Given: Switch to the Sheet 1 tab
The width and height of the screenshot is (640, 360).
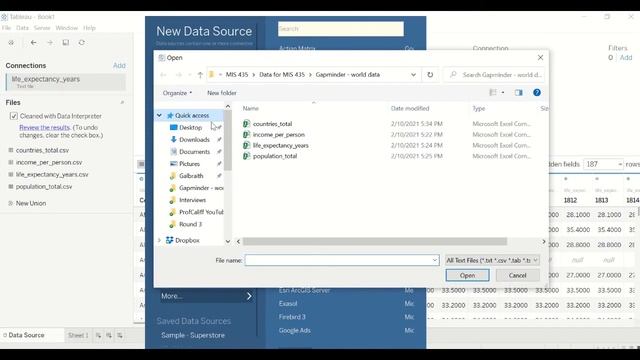Looking at the screenshot, I should coord(78,335).
